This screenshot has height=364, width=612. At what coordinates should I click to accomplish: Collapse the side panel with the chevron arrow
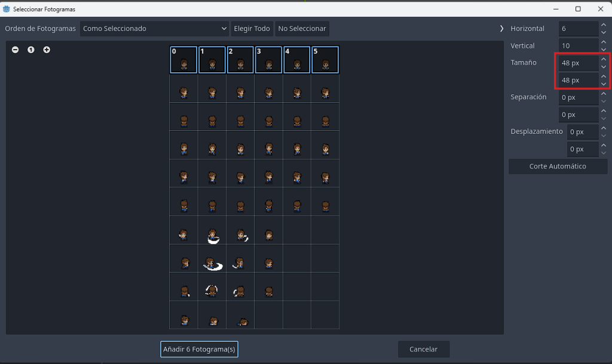tap(502, 29)
